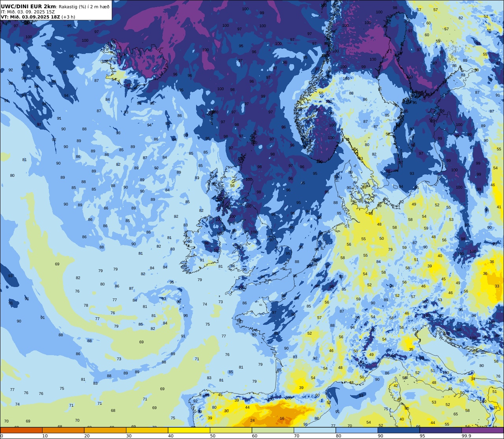Click the 41 humidity value on the map
The width and height of the screenshot is (504, 439).
click(x=499, y=207)
